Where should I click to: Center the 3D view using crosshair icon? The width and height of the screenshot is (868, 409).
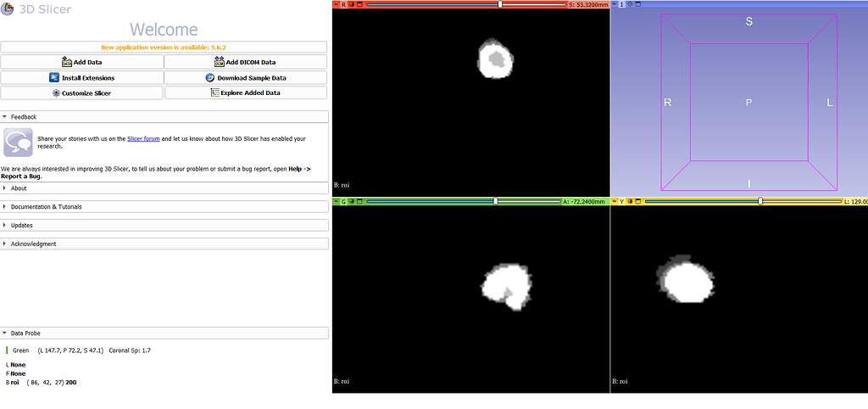pyautogui.click(x=630, y=4)
